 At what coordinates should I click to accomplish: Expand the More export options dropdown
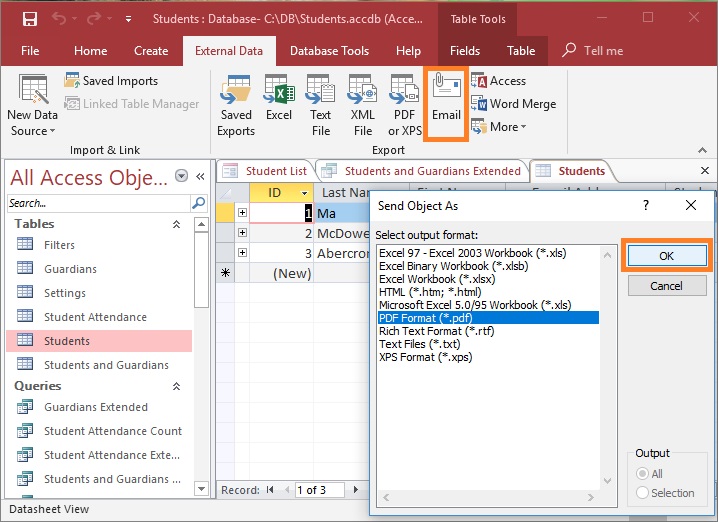coord(499,127)
